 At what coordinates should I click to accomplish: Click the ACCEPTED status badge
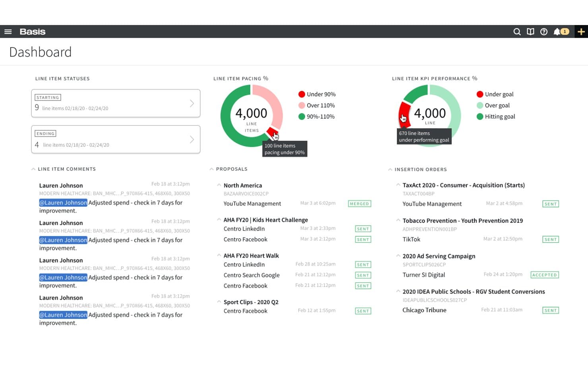545,275
